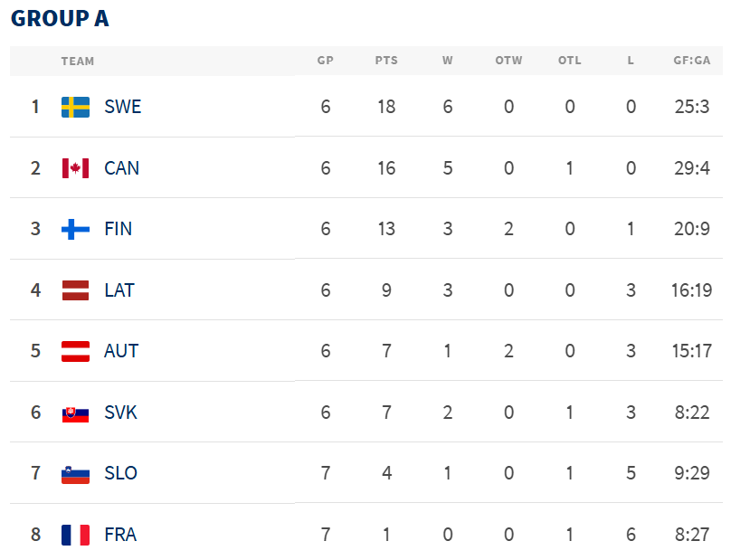This screenshot has height=560, width=731.
Task: Click the Canada flag icon
Action: 75,168
